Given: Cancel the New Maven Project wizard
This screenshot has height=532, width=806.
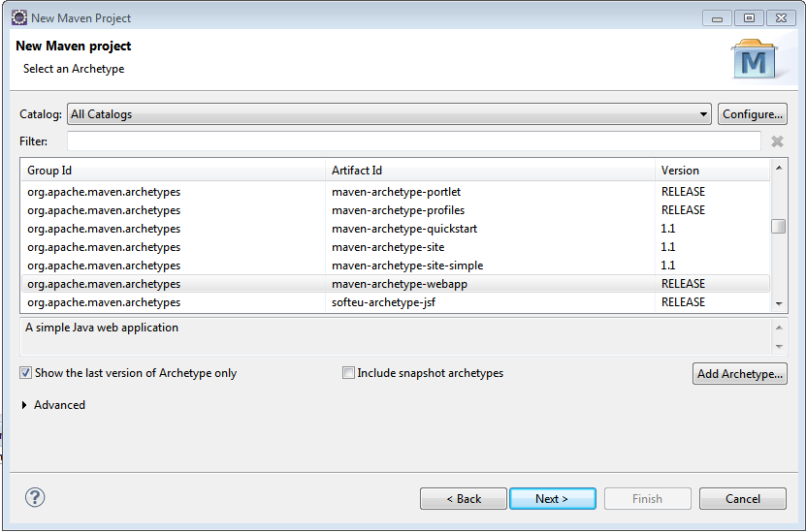Looking at the screenshot, I should 743,499.
